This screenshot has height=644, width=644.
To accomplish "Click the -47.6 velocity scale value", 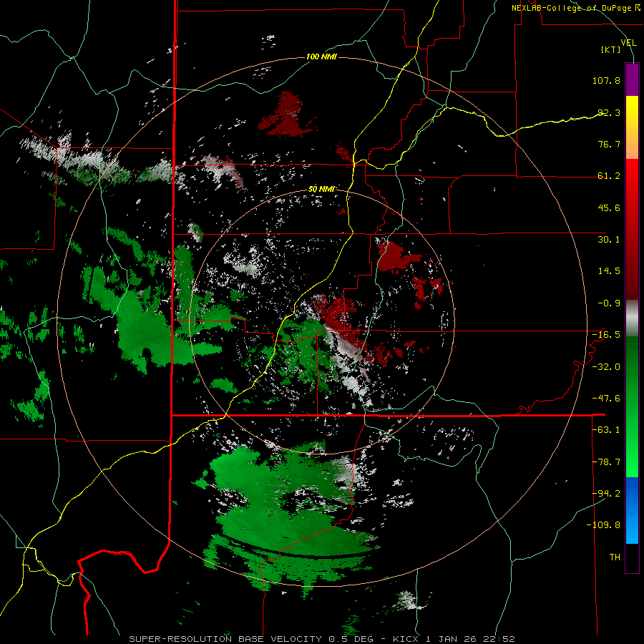I will coord(606,399).
